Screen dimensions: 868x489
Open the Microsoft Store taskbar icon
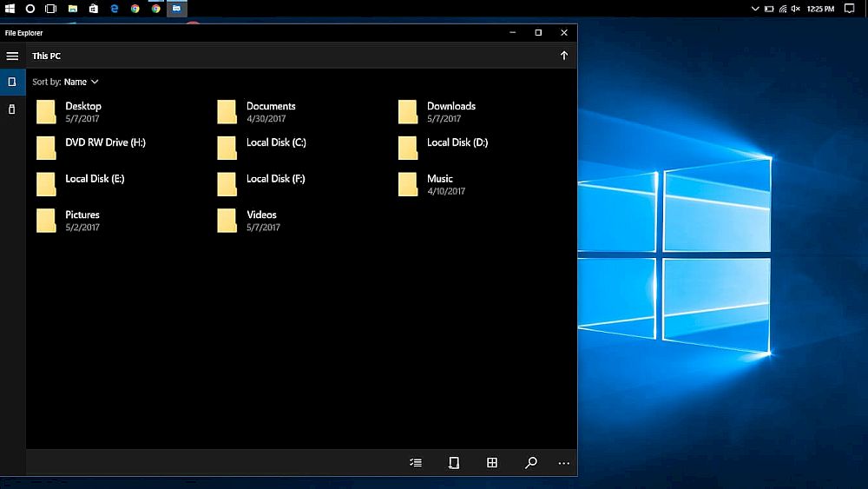tap(94, 9)
